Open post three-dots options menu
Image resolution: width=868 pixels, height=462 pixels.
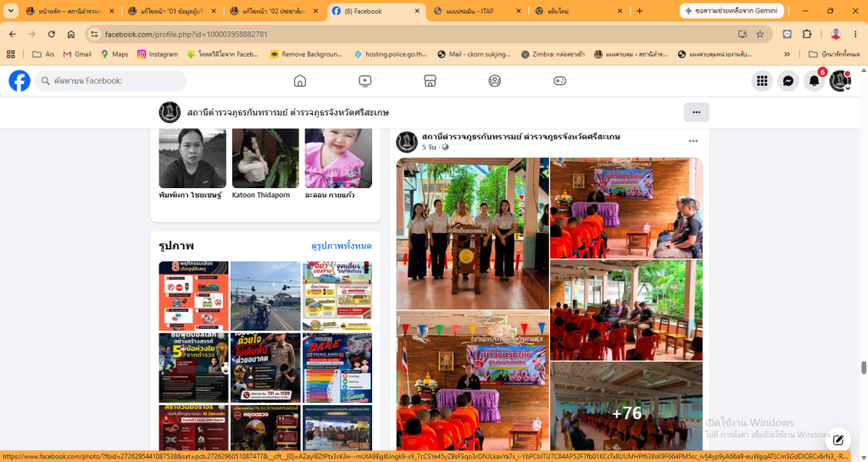pyautogui.click(x=693, y=141)
